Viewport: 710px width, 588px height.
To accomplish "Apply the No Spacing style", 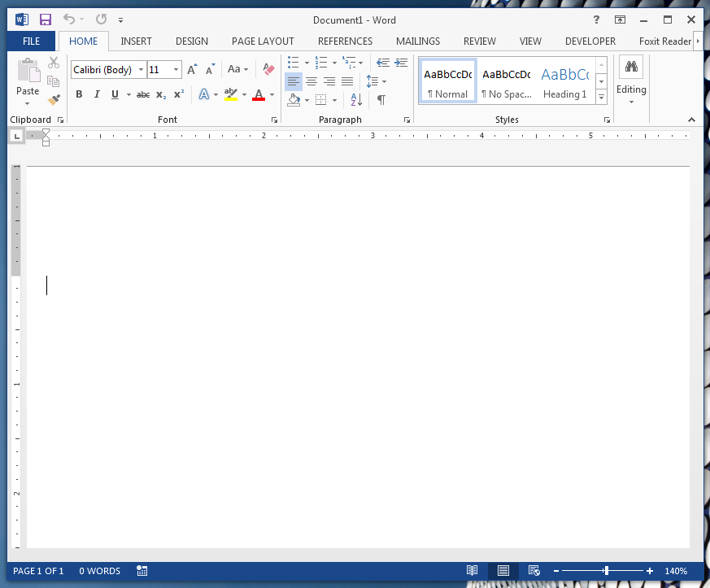I will click(507, 81).
